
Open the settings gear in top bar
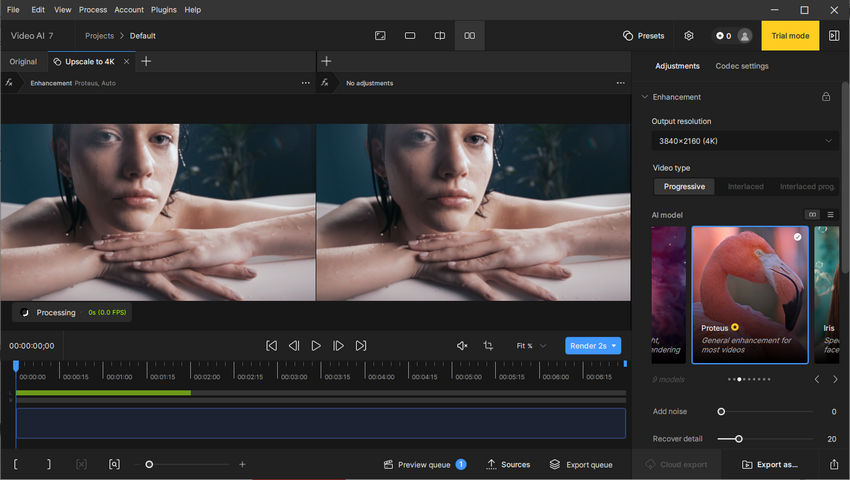pyautogui.click(x=688, y=36)
